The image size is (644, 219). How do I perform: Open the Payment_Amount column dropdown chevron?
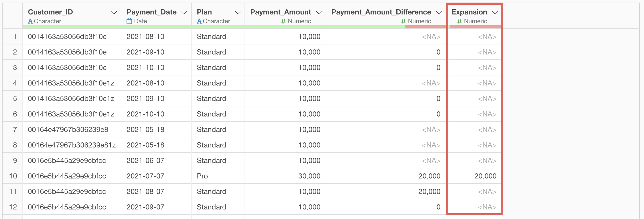[x=319, y=12]
